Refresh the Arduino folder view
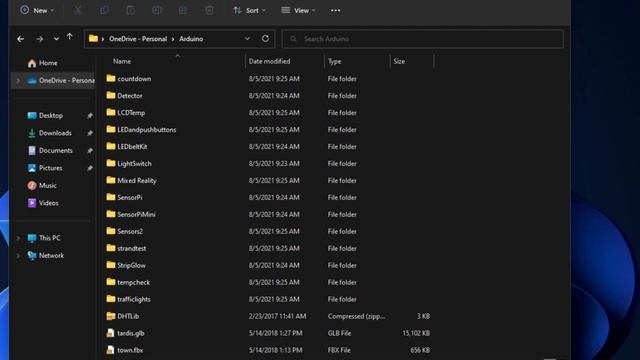This screenshot has width=640, height=360. (265, 38)
